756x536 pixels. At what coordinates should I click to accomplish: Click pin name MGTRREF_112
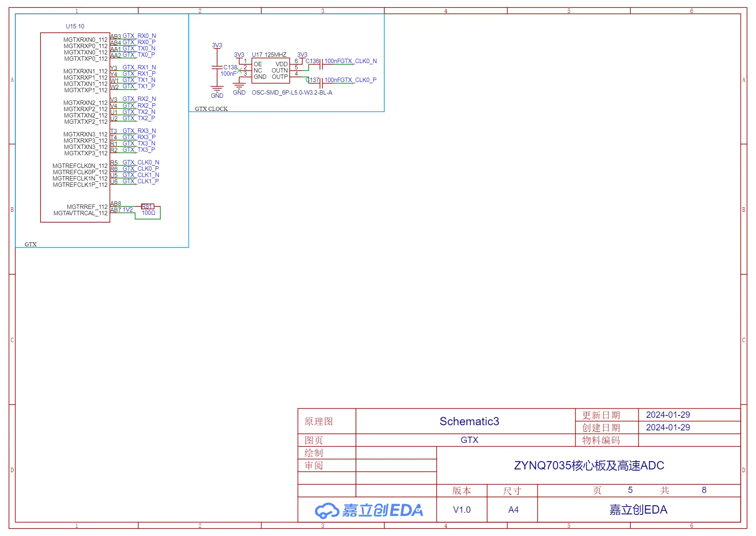[87, 207]
